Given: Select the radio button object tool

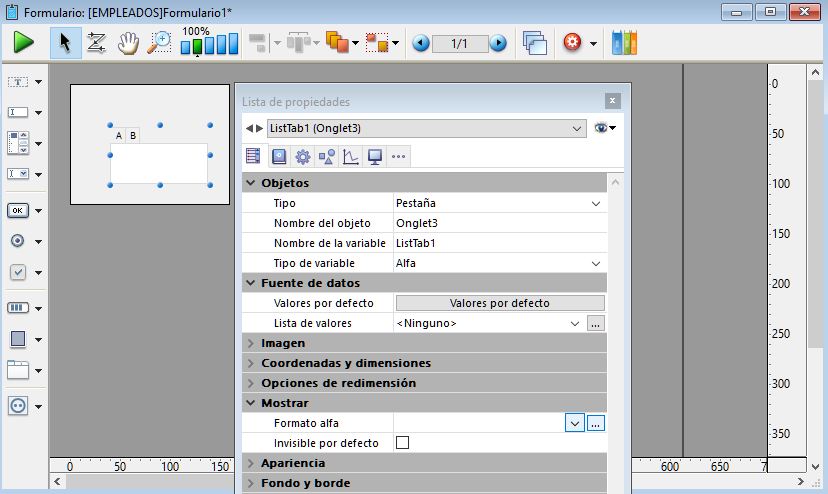Looking at the screenshot, I should (x=18, y=241).
